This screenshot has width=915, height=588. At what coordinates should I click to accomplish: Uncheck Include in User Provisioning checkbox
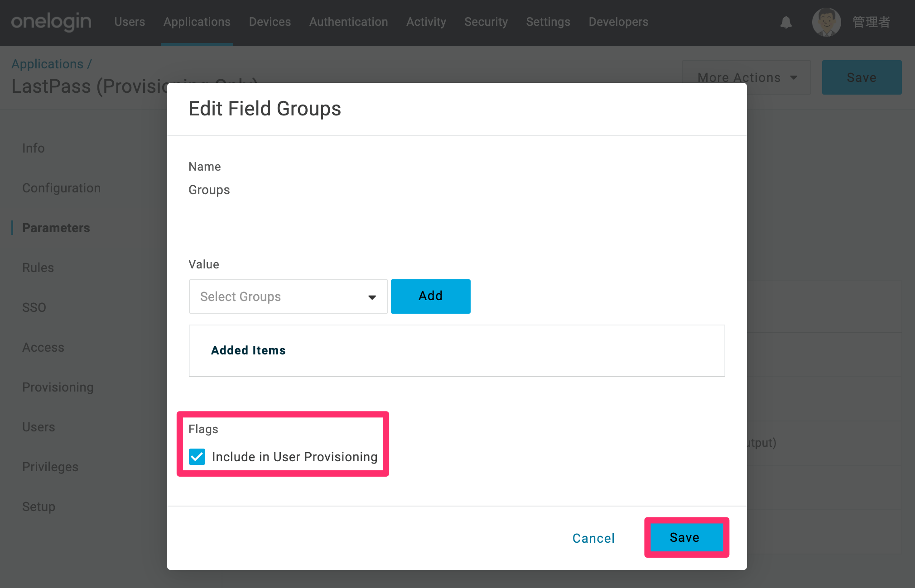[x=197, y=457]
